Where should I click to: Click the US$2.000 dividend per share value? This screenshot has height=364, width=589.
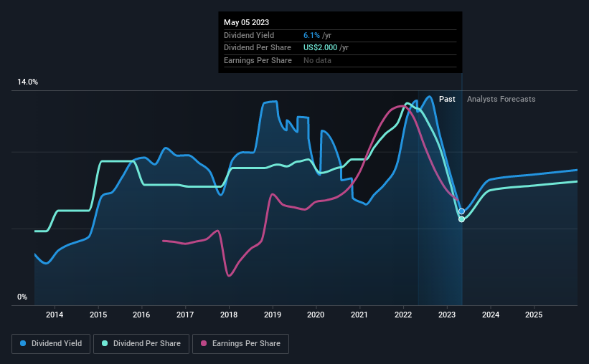tap(321, 48)
